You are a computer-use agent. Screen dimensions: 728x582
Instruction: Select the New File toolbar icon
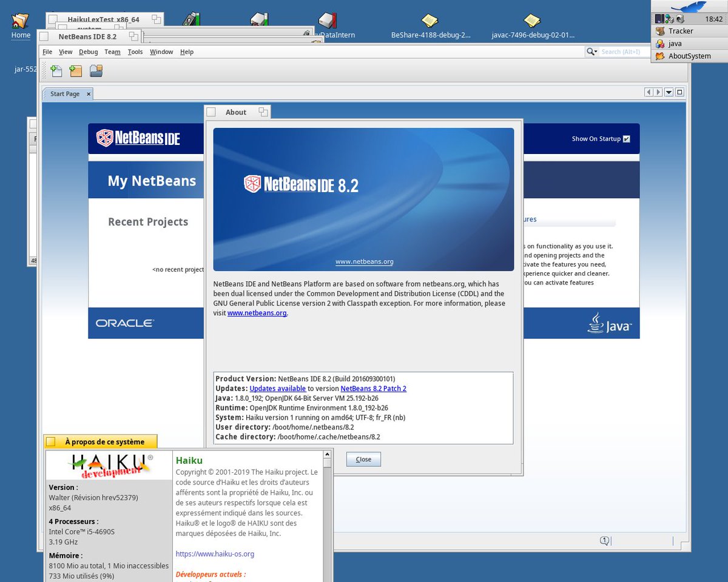click(x=56, y=70)
